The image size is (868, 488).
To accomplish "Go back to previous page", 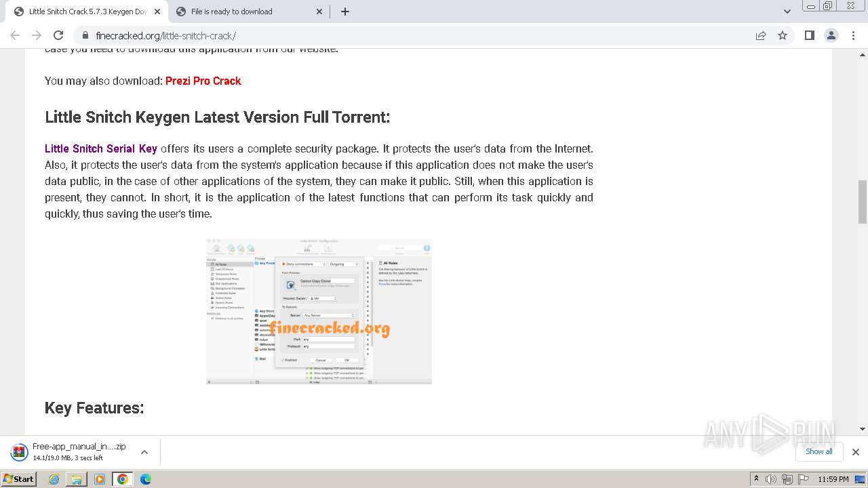I will [15, 35].
